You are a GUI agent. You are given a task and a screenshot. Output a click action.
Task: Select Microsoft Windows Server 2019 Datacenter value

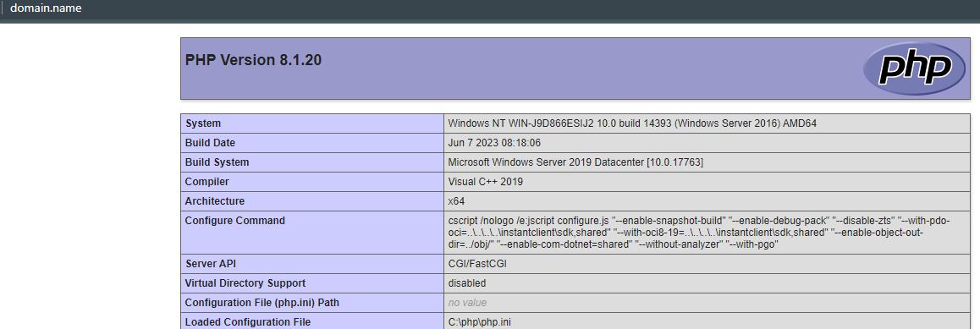575,162
